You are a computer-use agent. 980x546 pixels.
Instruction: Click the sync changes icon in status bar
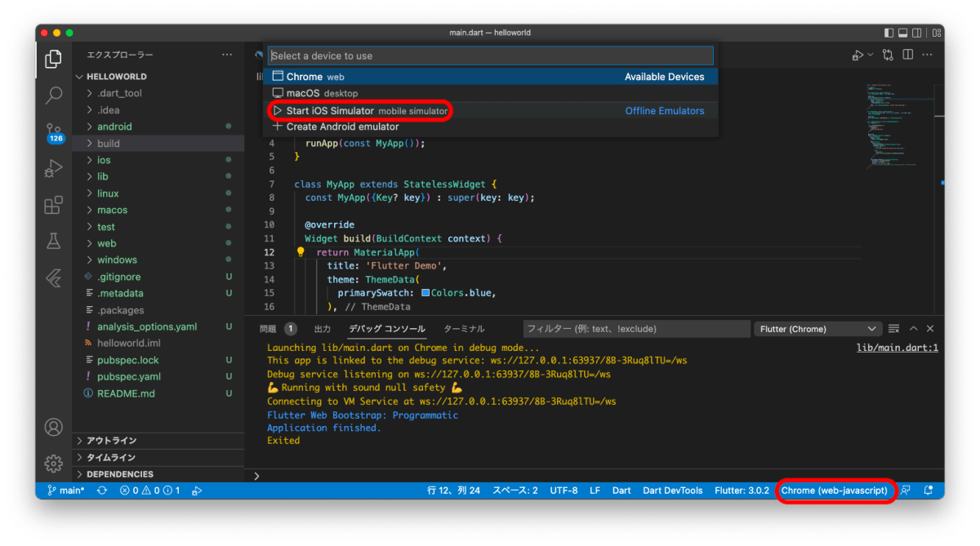point(102,491)
